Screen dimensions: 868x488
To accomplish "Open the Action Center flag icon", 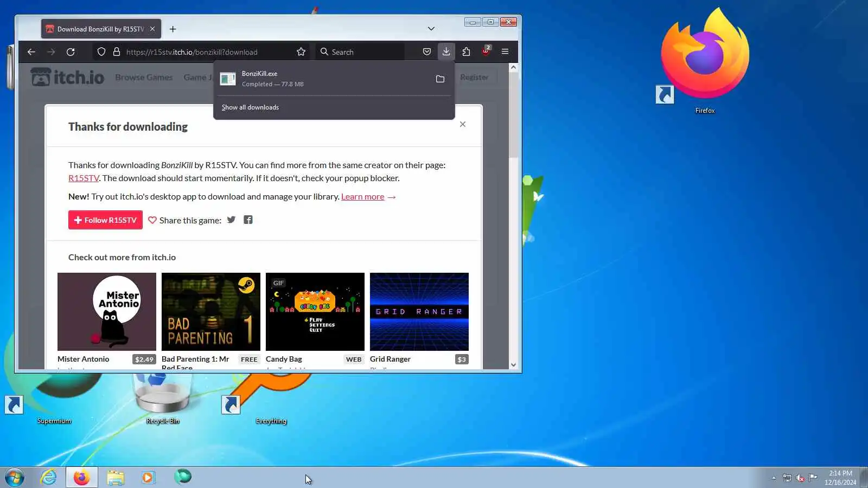I will click(813, 478).
